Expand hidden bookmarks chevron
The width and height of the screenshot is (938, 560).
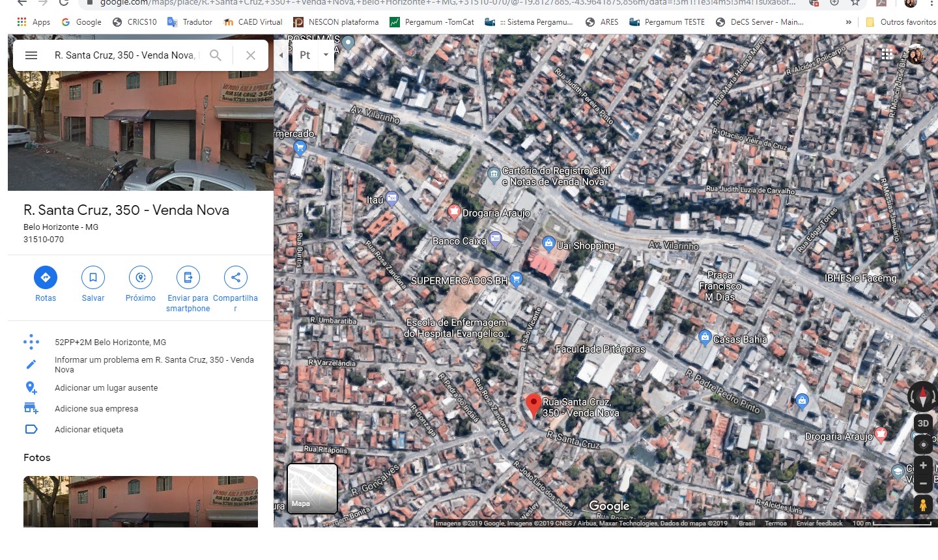[x=848, y=22]
